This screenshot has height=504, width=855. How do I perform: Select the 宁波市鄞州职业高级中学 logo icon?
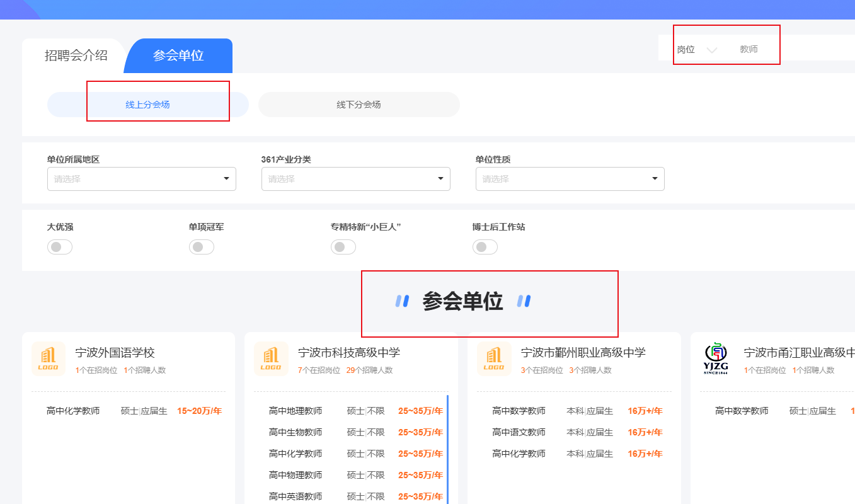(x=494, y=359)
